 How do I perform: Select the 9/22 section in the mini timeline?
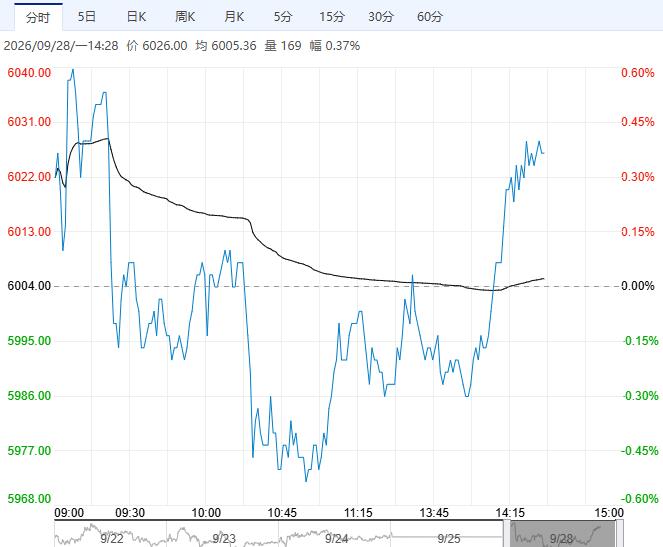[x=112, y=539]
